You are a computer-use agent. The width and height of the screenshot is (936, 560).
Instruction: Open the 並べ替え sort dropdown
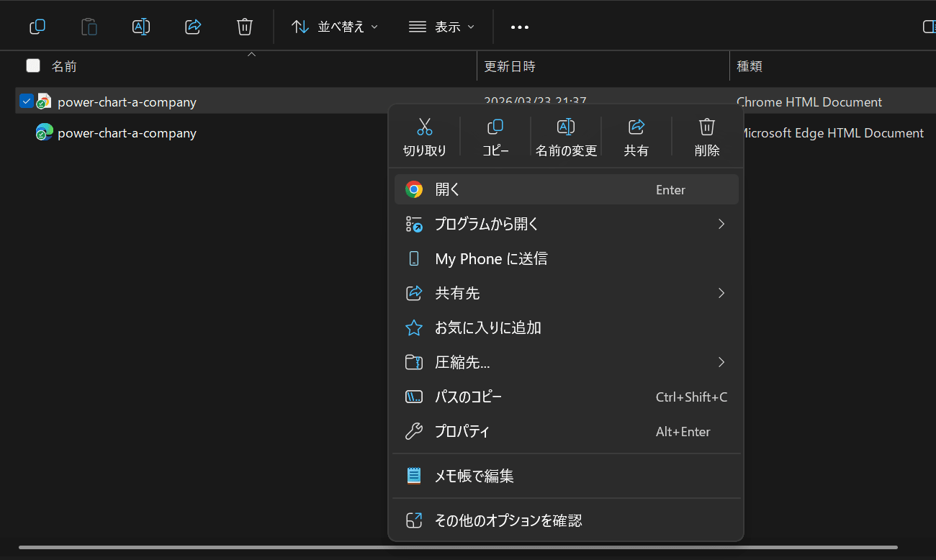335,26
